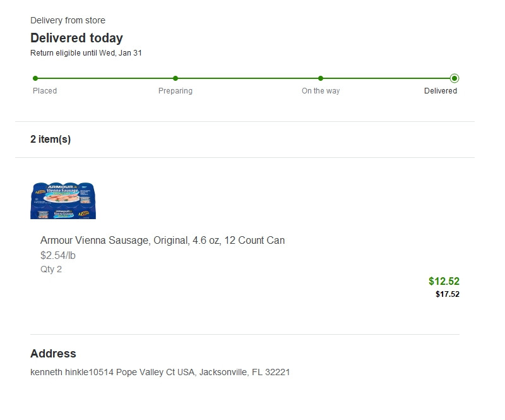Click the Delivered circle marker on tracker
Viewport: 505px width, 420px height.
coord(454,78)
